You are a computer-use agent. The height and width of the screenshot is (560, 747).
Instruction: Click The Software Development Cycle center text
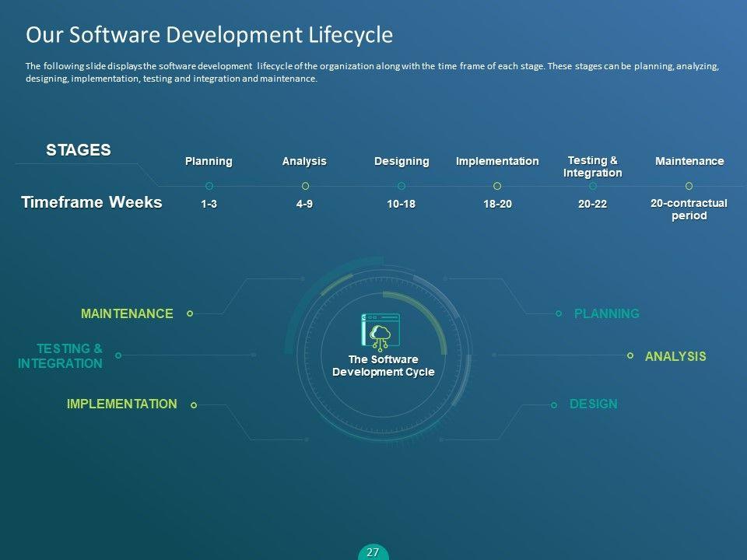pos(383,366)
